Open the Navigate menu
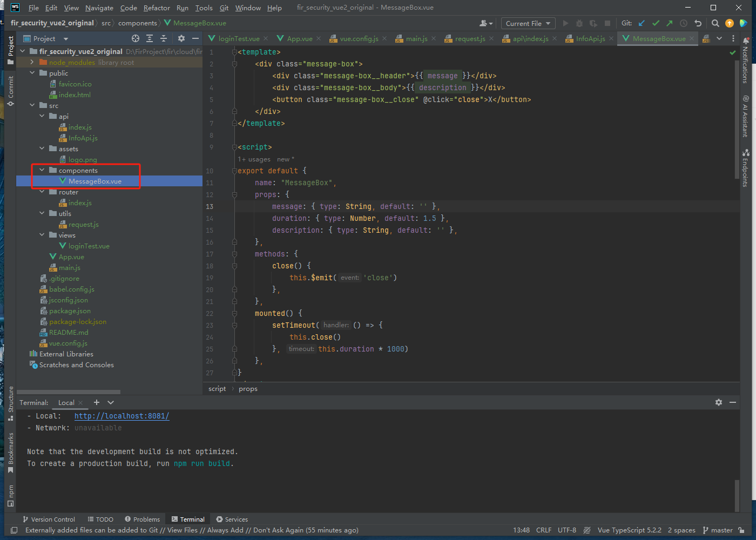The width and height of the screenshot is (756, 540). tap(99, 8)
